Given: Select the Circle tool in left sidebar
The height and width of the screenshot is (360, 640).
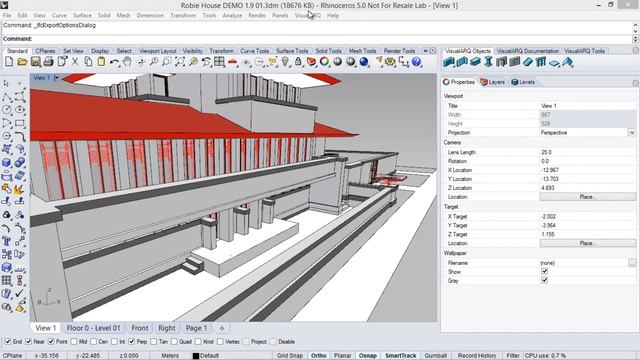Looking at the screenshot, I should tap(7, 110).
